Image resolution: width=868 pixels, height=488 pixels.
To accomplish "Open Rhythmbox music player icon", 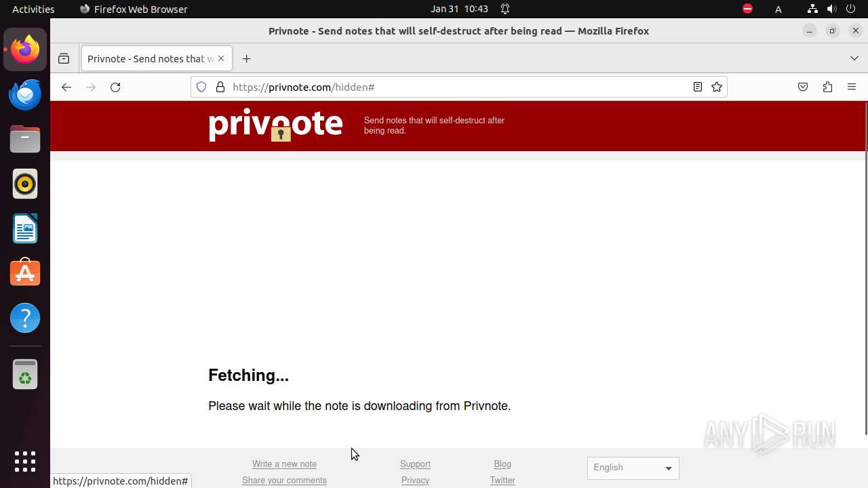I will coord(25,184).
